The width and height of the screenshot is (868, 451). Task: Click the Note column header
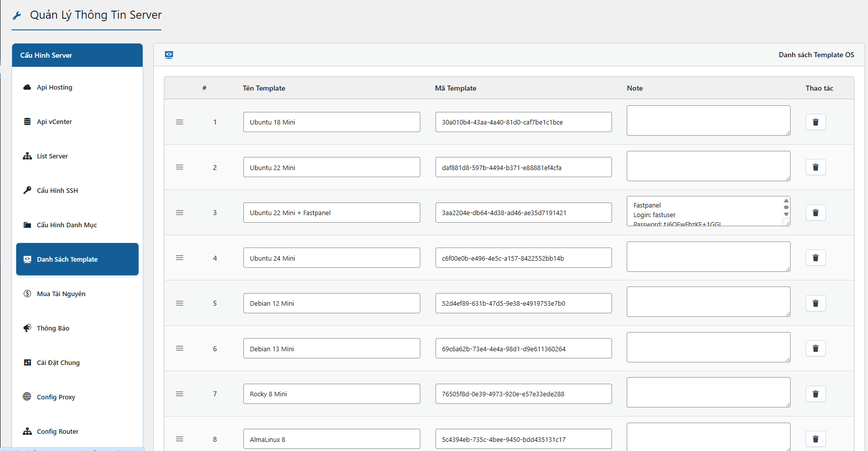(x=635, y=88)
